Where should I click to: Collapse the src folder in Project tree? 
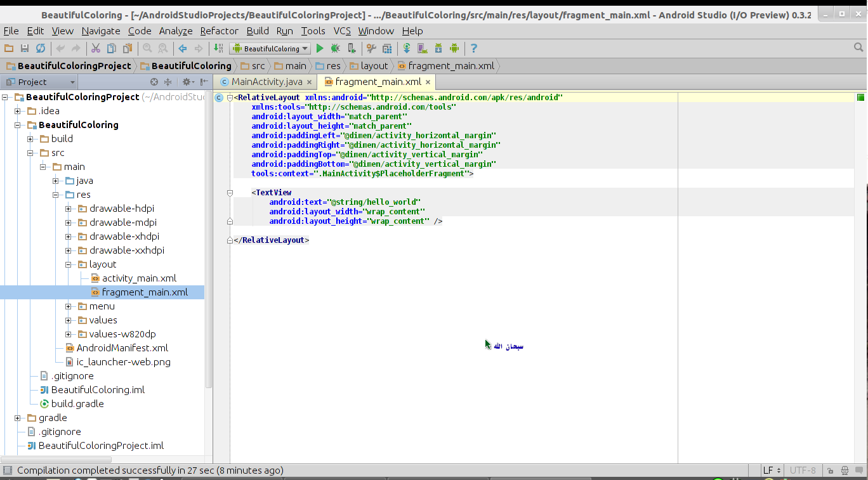coord(30,152)
